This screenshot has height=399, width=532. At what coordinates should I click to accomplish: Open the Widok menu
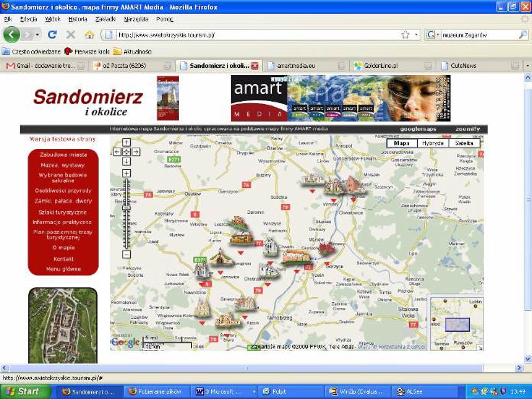pos(53,19)
